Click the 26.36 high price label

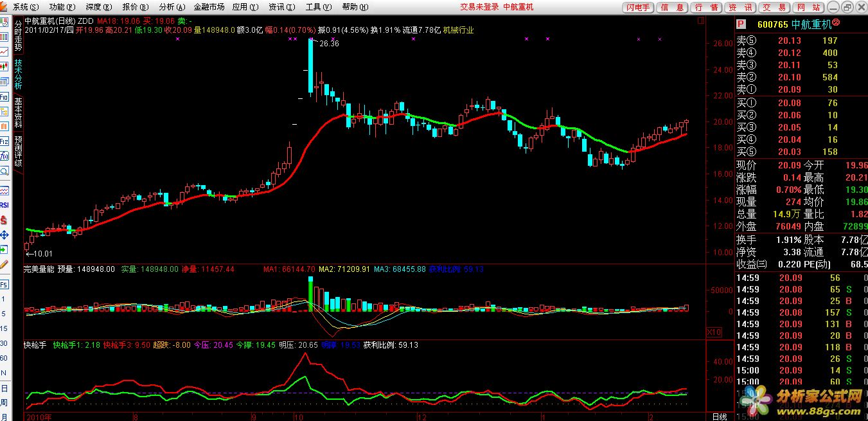(329, 43)
